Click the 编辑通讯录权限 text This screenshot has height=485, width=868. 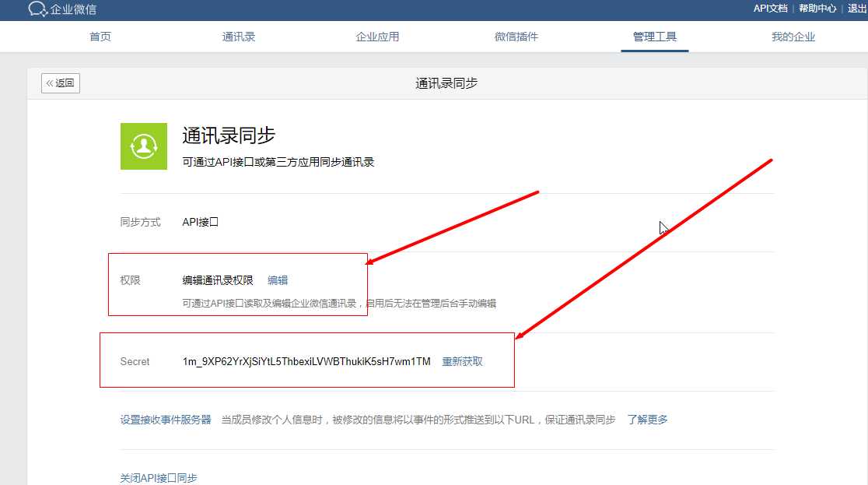(218, 280)
